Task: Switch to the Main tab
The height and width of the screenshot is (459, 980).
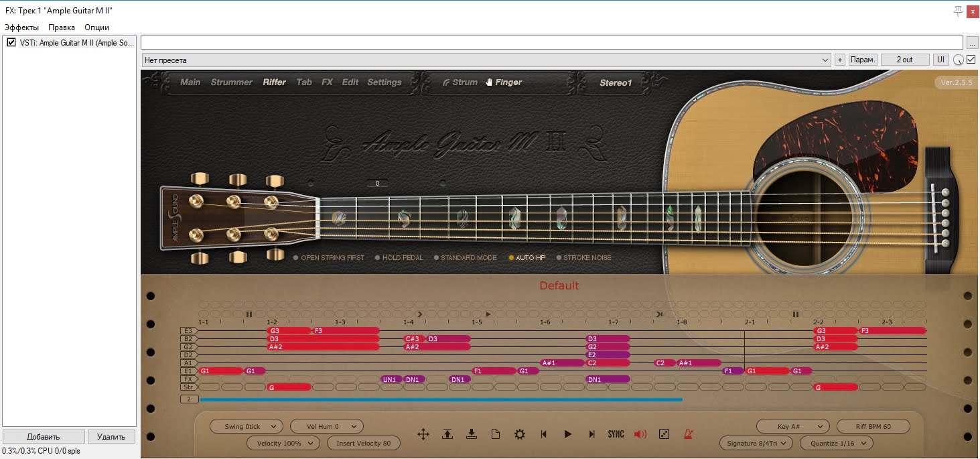Action: pos(190,82)
